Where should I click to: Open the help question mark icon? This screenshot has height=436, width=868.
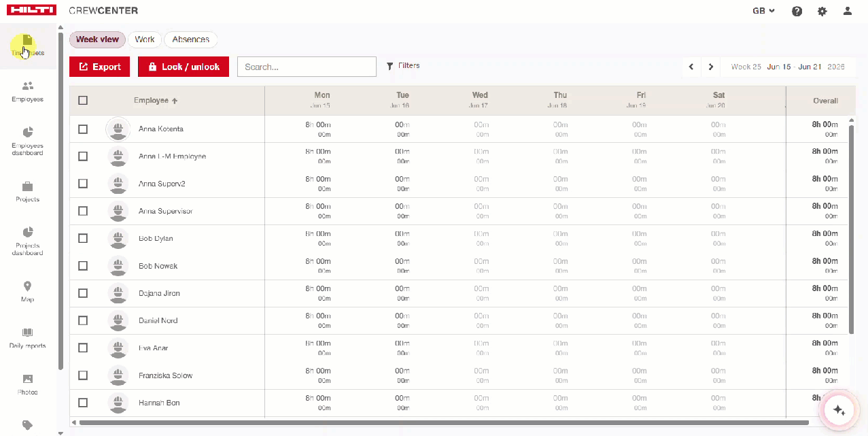797,11
